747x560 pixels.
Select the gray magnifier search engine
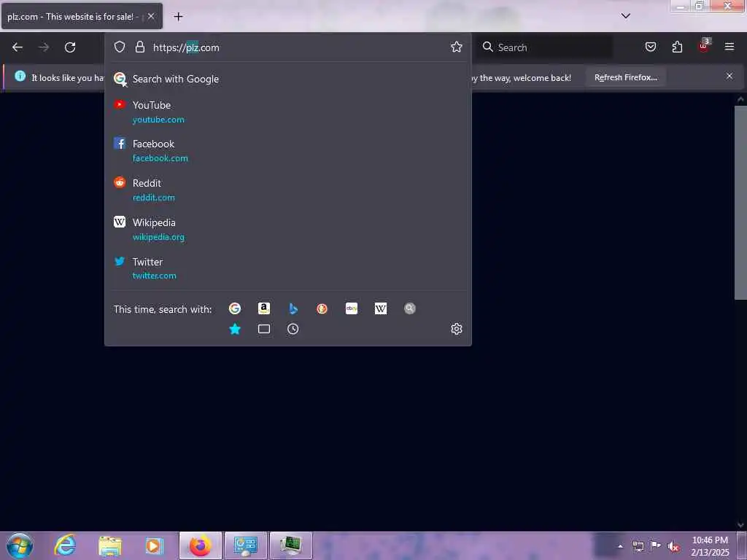[410, 308]
